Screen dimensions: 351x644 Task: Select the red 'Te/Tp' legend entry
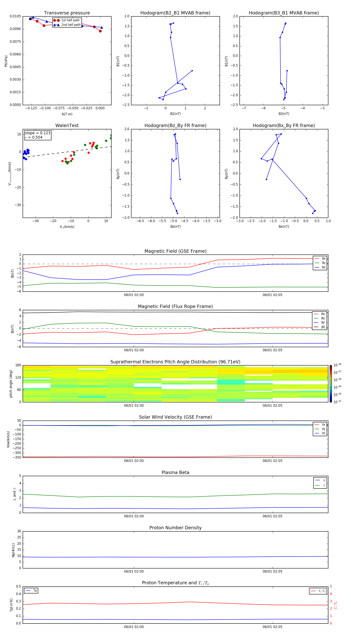point(318,591)
